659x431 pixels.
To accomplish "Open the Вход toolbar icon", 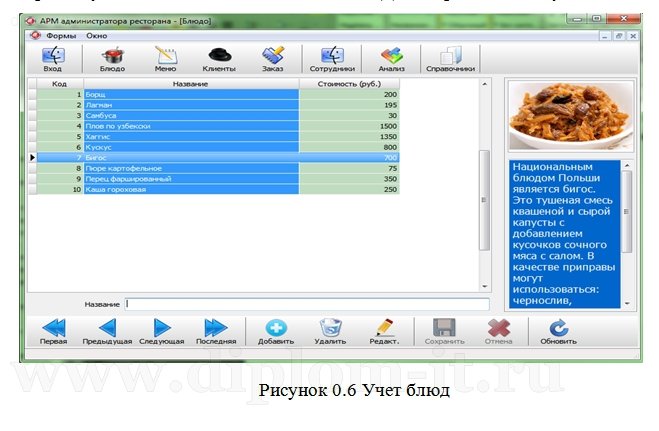I will pos(53,59).
